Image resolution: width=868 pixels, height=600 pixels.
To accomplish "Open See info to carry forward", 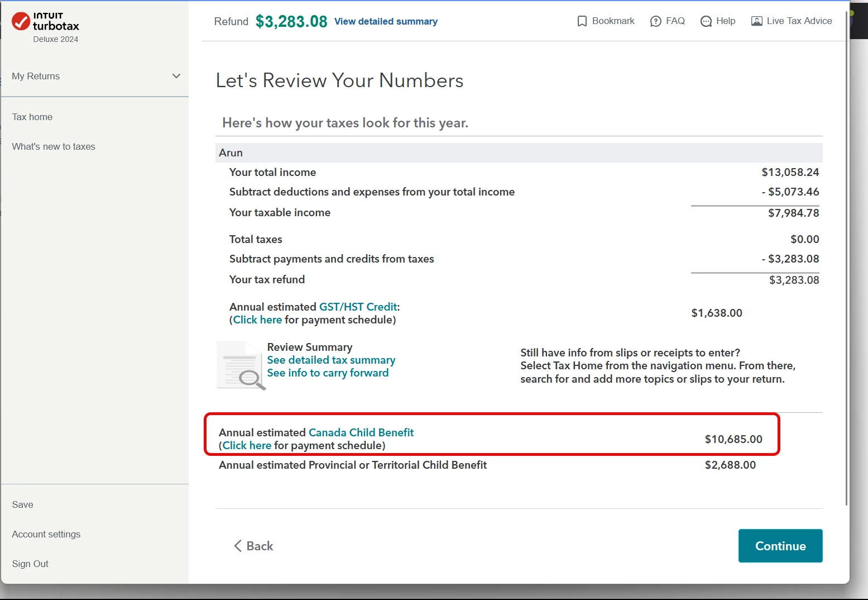I will [x=328, y=373].
